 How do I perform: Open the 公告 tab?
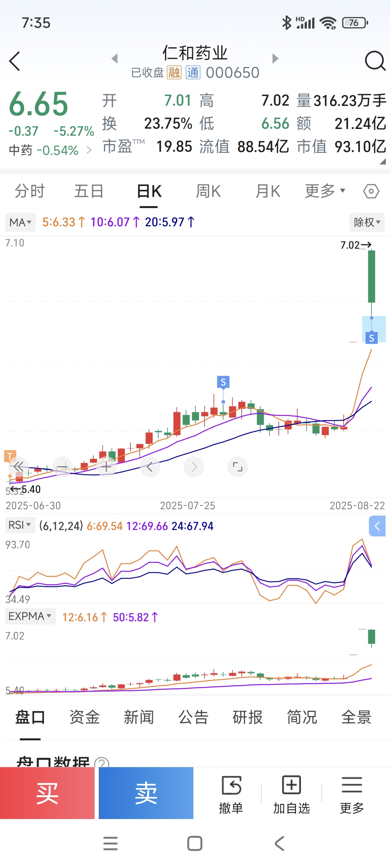click(x=193, y=717)
